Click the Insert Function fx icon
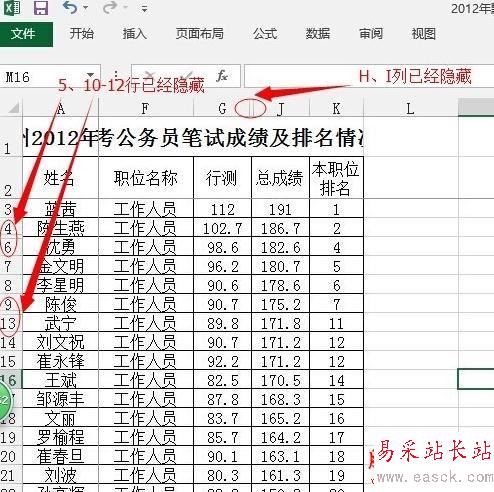494x492 pixels. coord(222,76)
